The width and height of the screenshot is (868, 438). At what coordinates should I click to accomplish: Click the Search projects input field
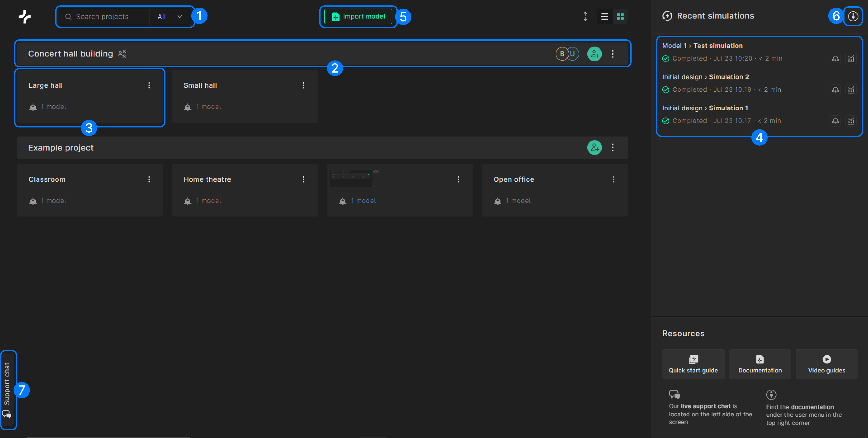pos(104,16)
